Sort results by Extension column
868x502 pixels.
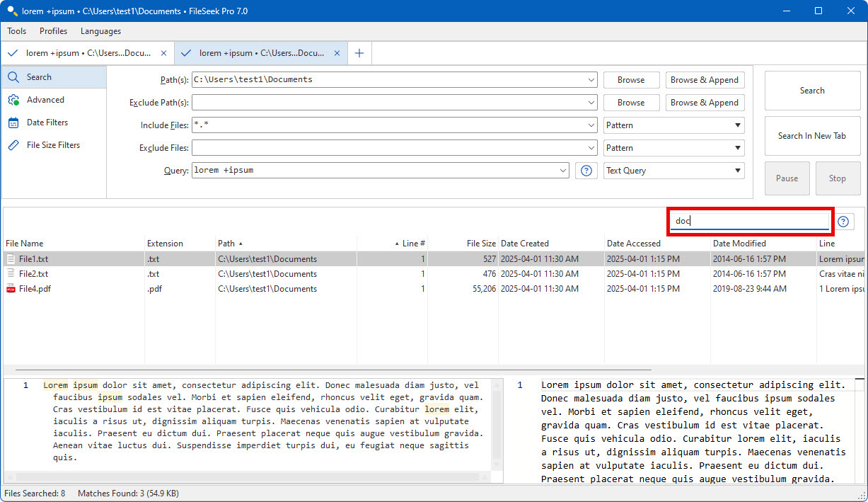[180, 244]
